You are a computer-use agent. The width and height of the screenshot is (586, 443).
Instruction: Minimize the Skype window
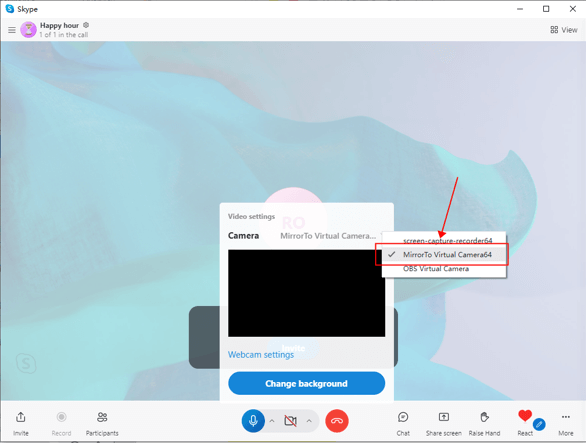click(520, 9)
